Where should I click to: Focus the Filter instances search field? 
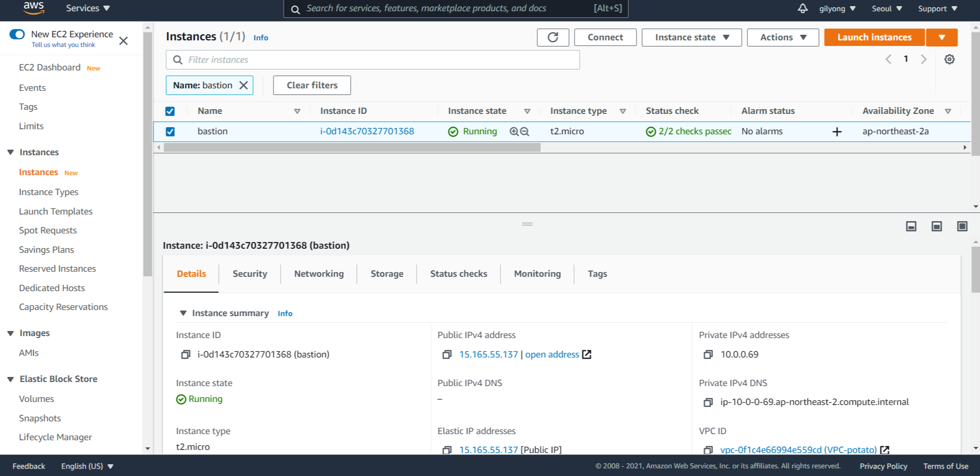(373, 60)
